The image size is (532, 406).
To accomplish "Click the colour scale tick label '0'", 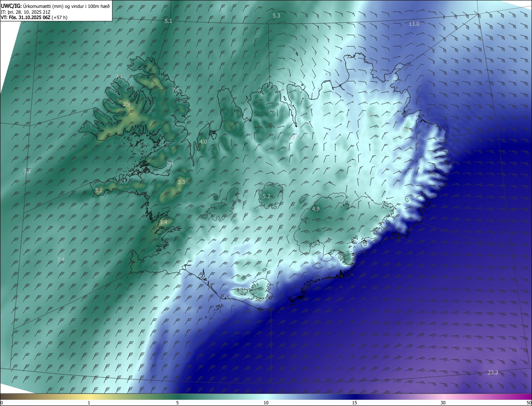I will (x=2, y=403).
